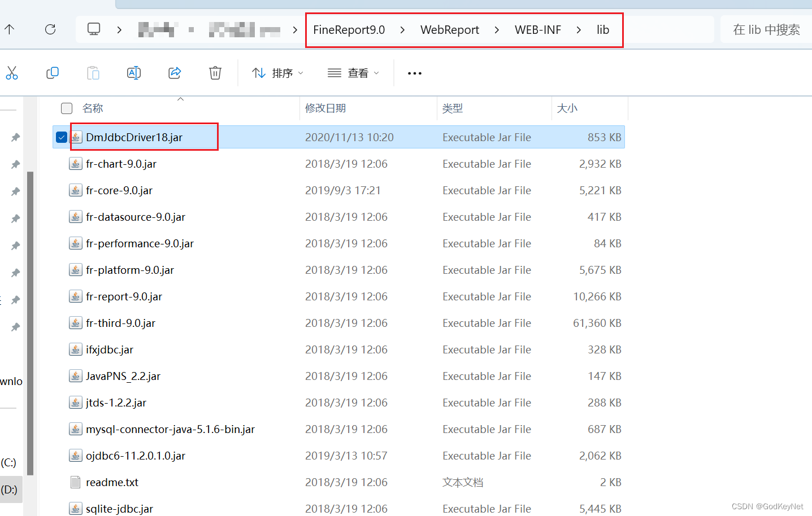Select file name fr-core-9.0.jar

coord(119,190)
